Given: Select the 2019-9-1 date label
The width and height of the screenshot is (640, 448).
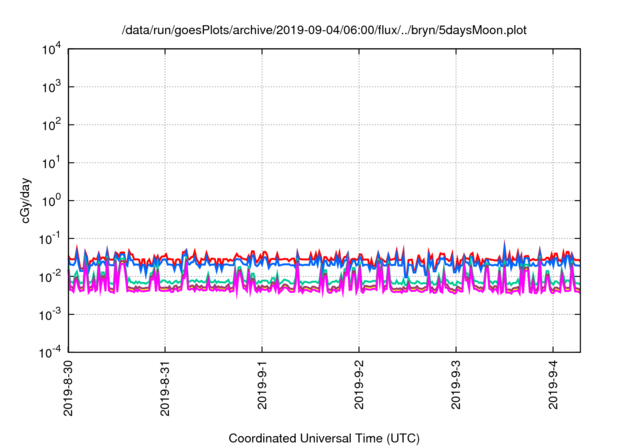Looking at the screenshot, I should point(262,385).
